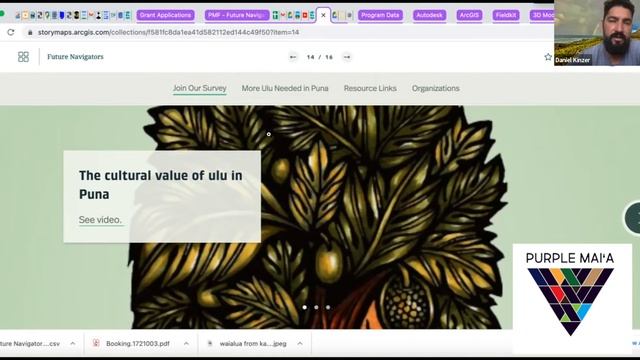Open the 3D Mod tab group

(542, 15)
